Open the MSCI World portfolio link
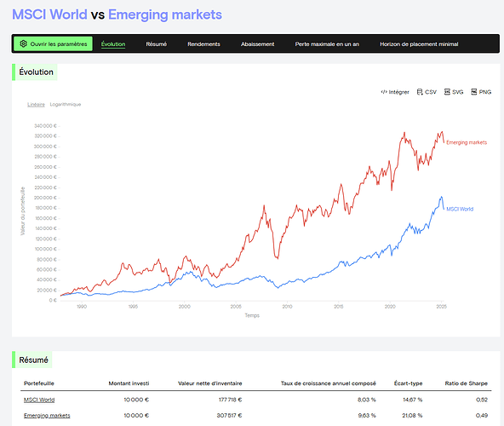Screen dimensions: 504x426 click(x=39, y=400)
